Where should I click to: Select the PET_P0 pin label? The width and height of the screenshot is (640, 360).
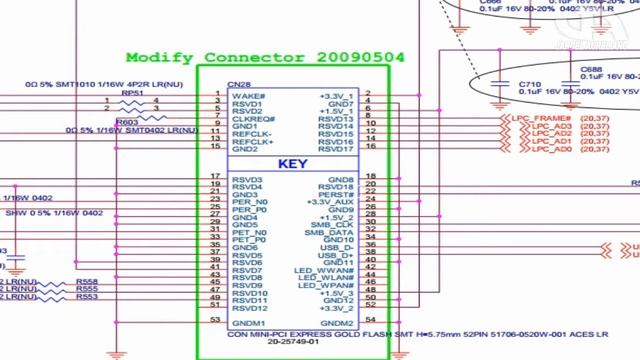pos(249,240)
